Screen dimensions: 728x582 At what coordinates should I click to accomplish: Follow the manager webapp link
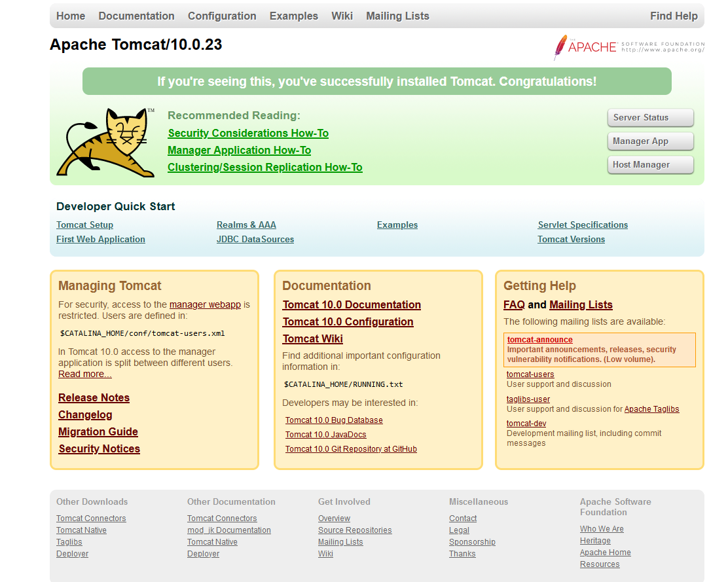pos(205,304)
